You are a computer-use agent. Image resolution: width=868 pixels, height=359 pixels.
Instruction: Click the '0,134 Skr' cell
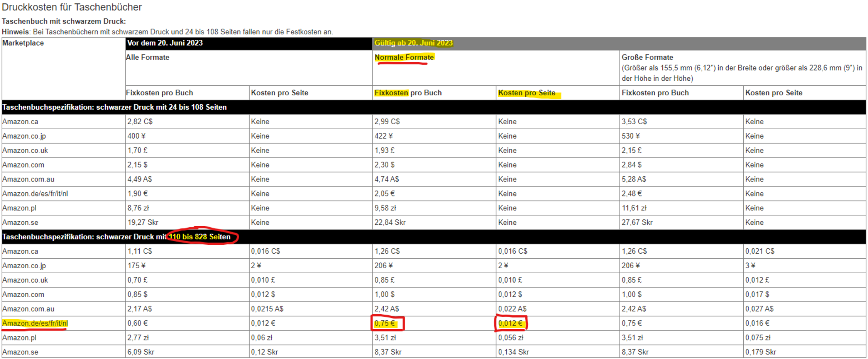click(x=558, y=352)
